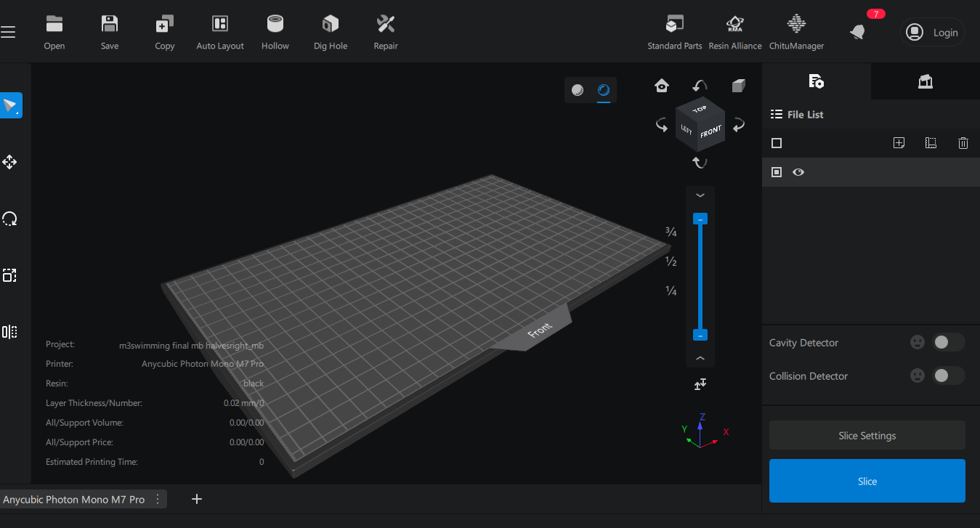Jump to the ½ mark on layer slider
This screenshot has height=528, width=980.
click(671, 261)
